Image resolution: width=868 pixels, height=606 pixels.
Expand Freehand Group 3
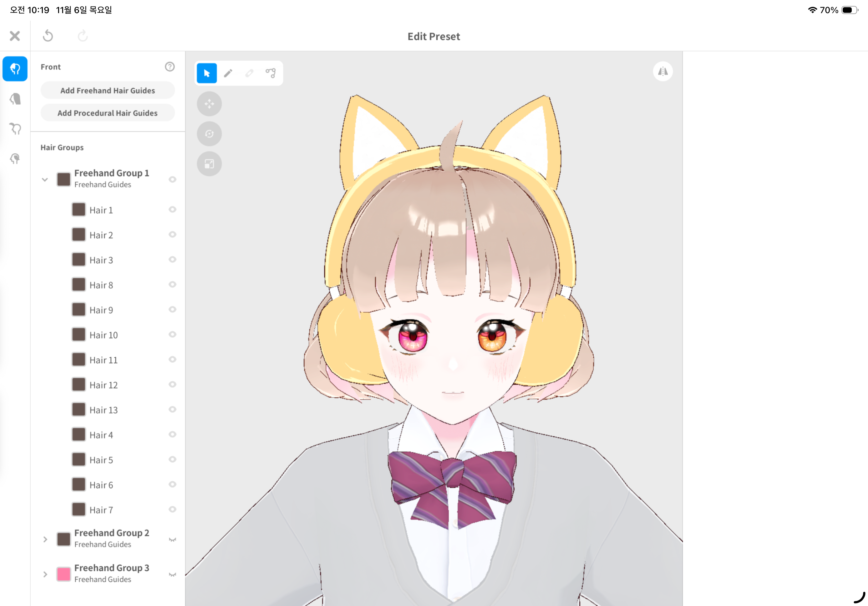tap(45, 575)
